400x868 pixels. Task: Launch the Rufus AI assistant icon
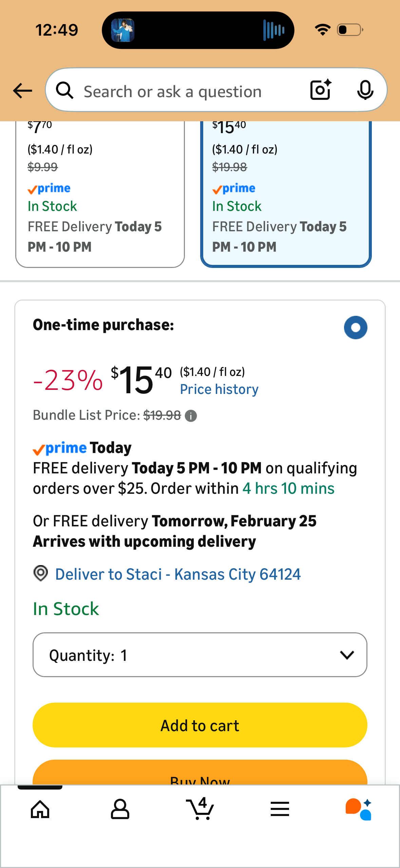[x=359, y=809]
